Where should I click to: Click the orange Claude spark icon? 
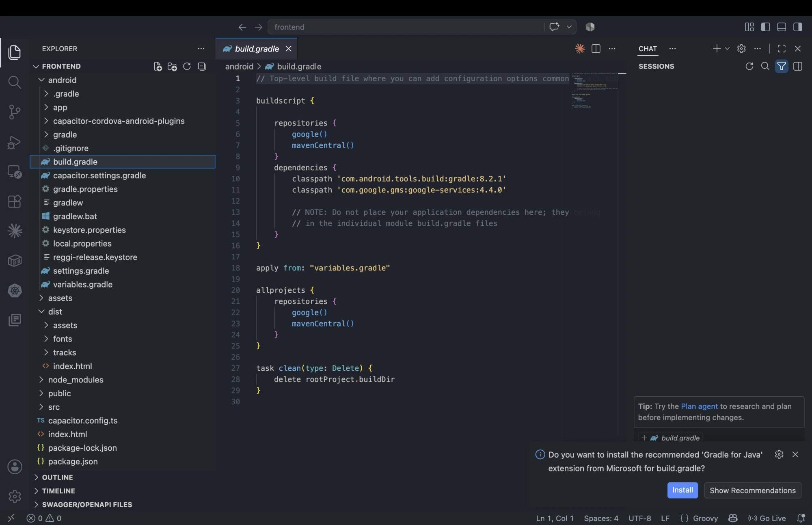click(580, 49)
